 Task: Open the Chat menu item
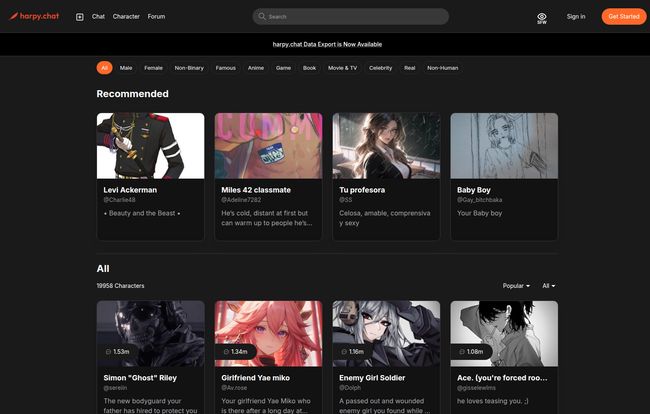click(98, 17)
